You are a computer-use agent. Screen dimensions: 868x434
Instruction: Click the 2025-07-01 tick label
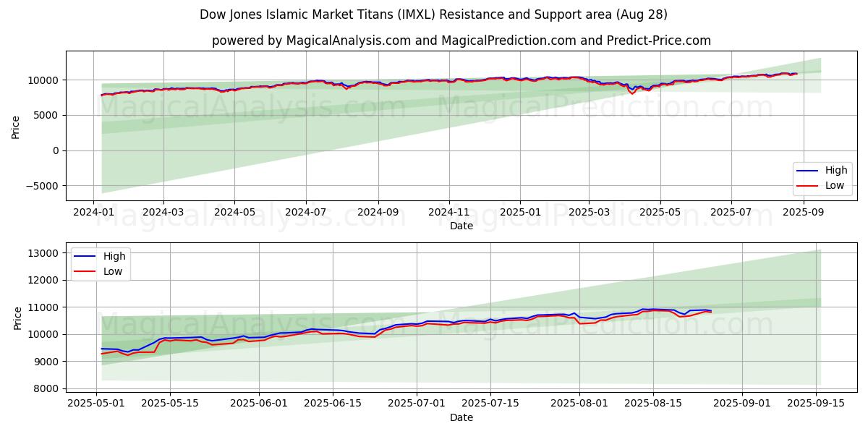coord(417,404)
